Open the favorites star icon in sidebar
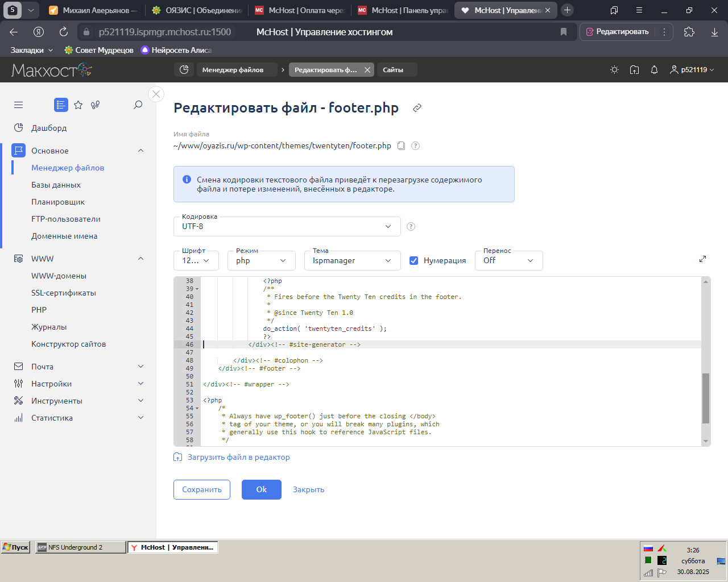 [x=78, y=105]
